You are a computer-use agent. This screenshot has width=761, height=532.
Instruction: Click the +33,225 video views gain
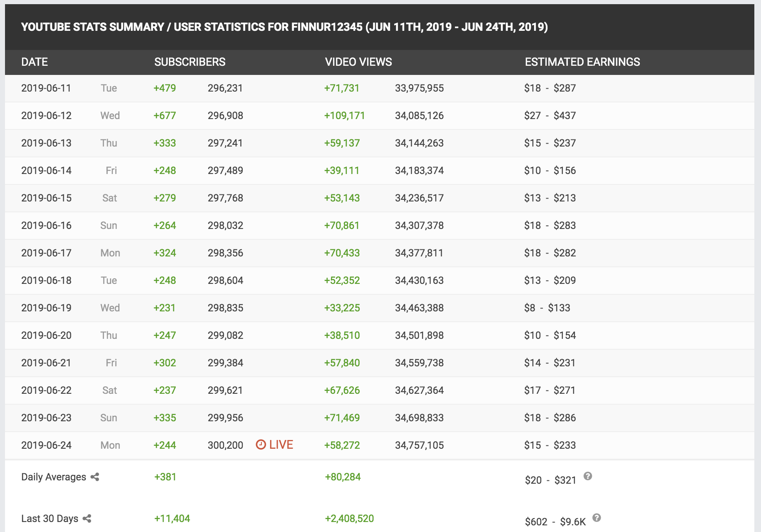point(342,308)
